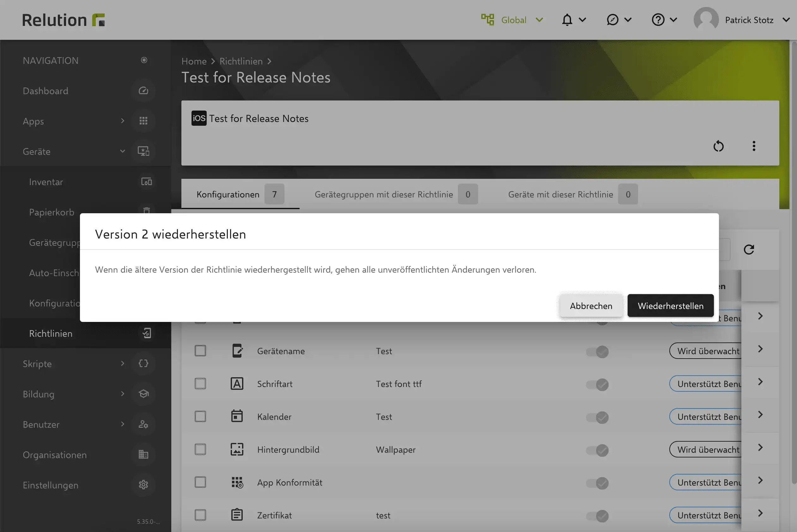Expand the notifications bell dropdown arrow
797x532 pixels.
582,20
